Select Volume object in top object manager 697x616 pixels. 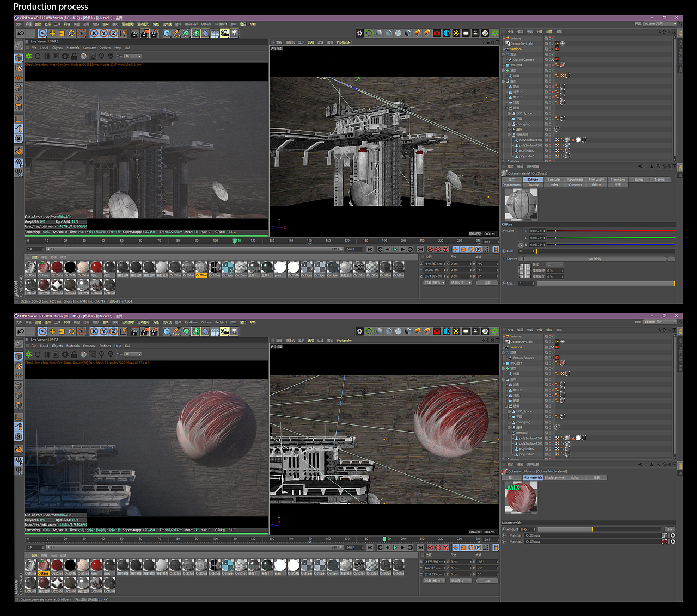click(515, 38)
